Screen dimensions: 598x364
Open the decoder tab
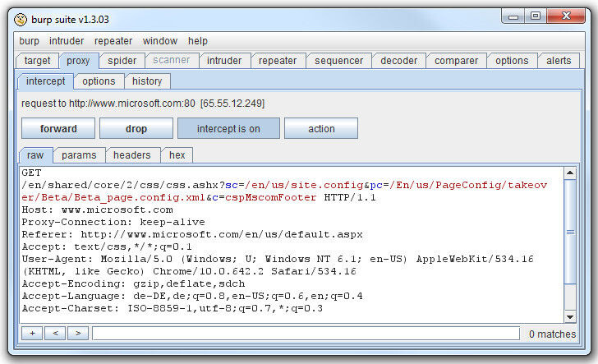tap(399, 61)
